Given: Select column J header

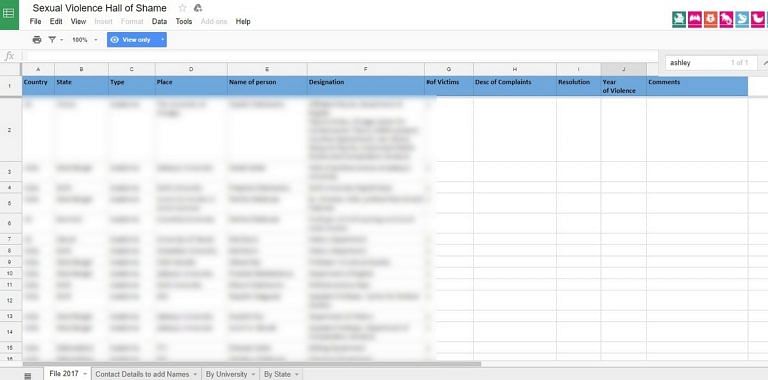Looking at the screenshot, I should [x=623, y=69].
